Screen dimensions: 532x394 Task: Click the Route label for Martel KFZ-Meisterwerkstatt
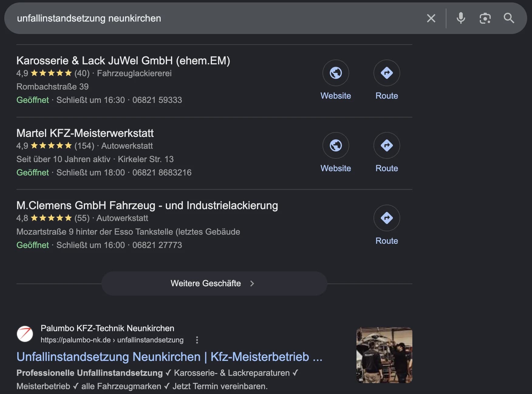click(x=387, y=168)
